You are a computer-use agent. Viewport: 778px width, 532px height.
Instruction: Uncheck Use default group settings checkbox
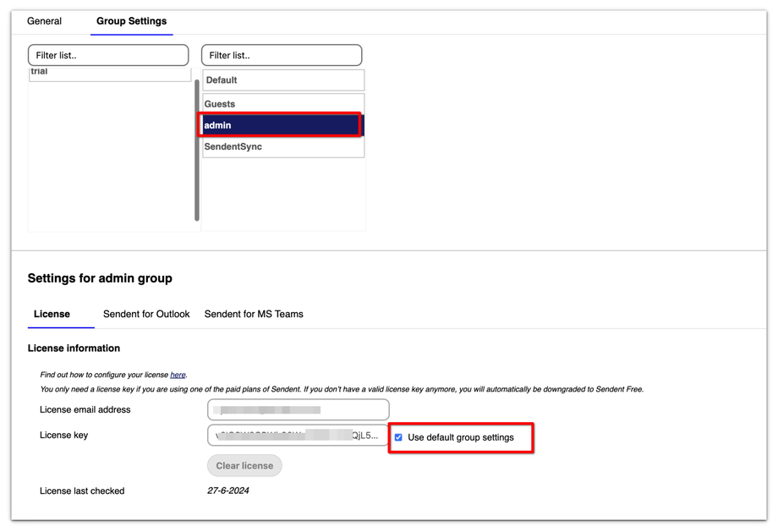pyautogui.click(x=398, y=437)
